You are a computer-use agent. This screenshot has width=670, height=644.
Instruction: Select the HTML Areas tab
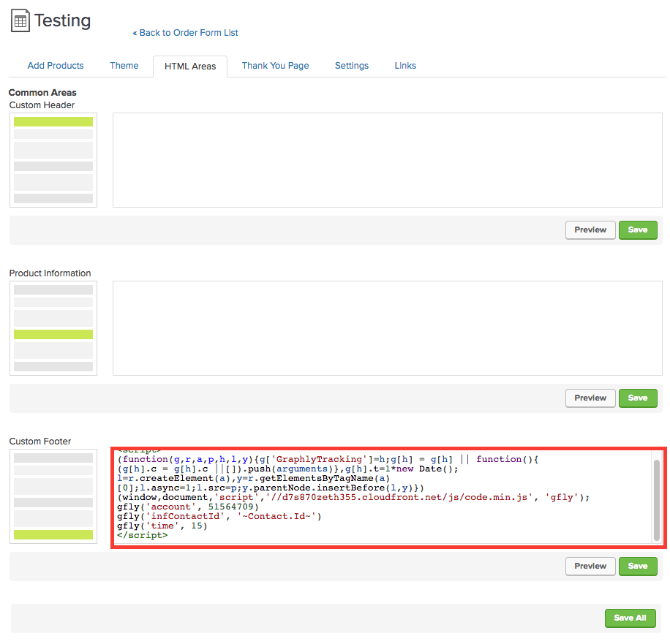190,67
